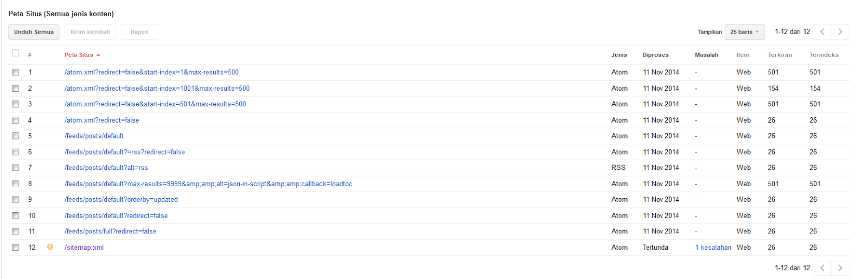Tick checkbox for row 9 orderby=updated

[x=15, y=200]
